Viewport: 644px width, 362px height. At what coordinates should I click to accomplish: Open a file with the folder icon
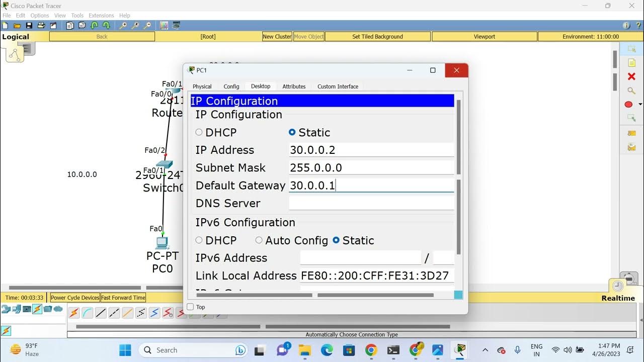pos(17,25)
